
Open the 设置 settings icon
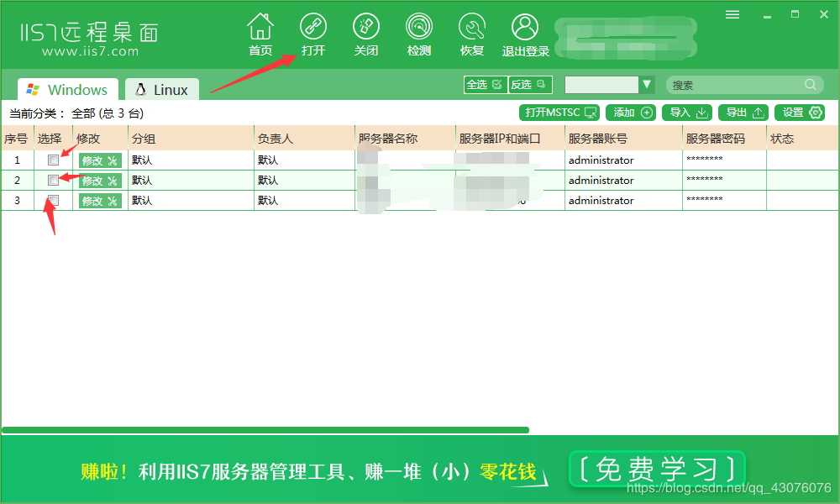(x=799, y=112)
